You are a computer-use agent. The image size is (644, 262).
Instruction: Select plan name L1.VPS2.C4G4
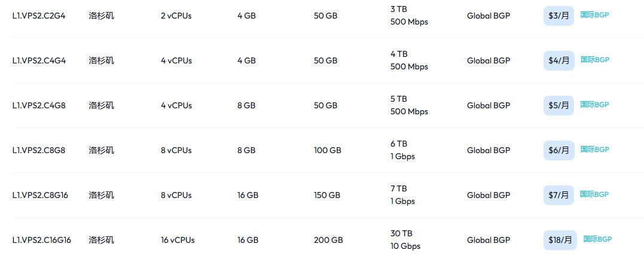coord(39,60)
